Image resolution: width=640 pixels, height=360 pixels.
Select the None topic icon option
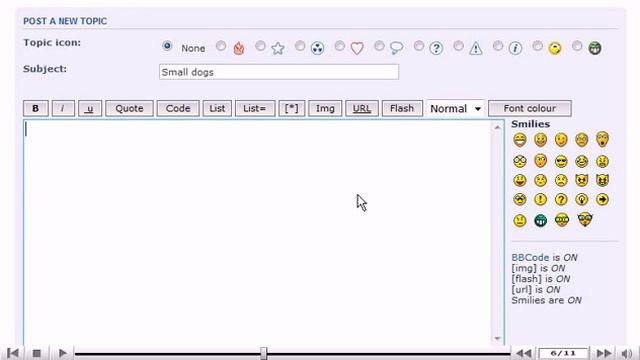(x=167, y=46)
